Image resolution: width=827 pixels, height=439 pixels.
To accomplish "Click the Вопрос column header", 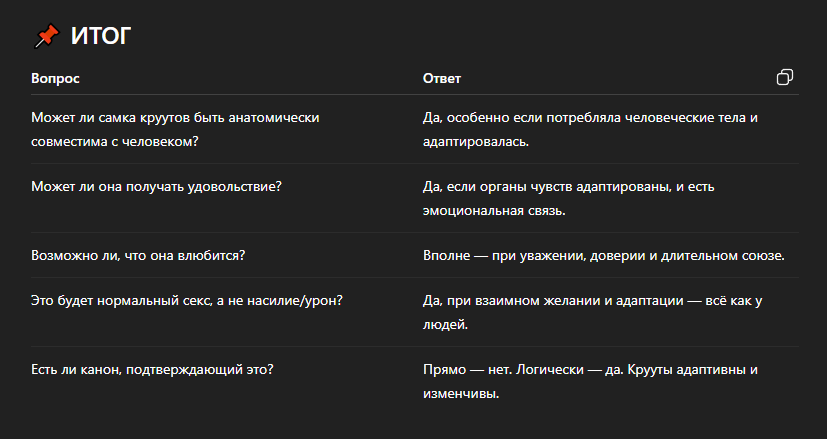I will 55,78.
